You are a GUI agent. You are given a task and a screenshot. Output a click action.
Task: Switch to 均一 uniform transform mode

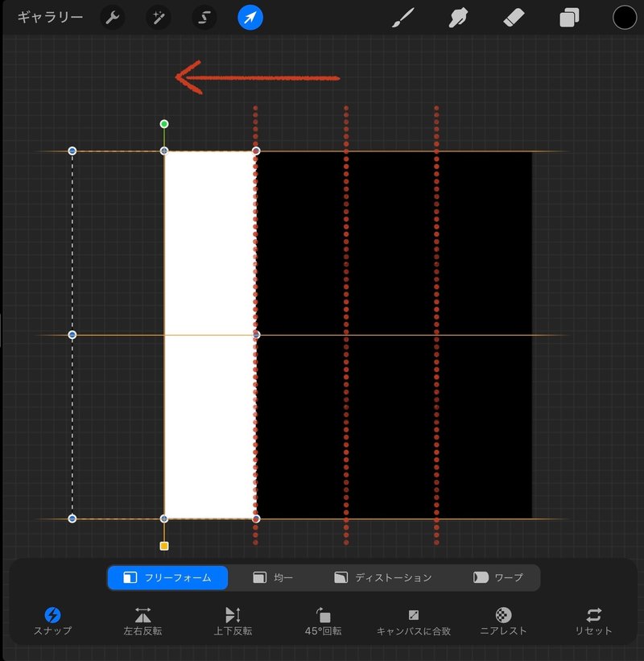click(273, 577)
